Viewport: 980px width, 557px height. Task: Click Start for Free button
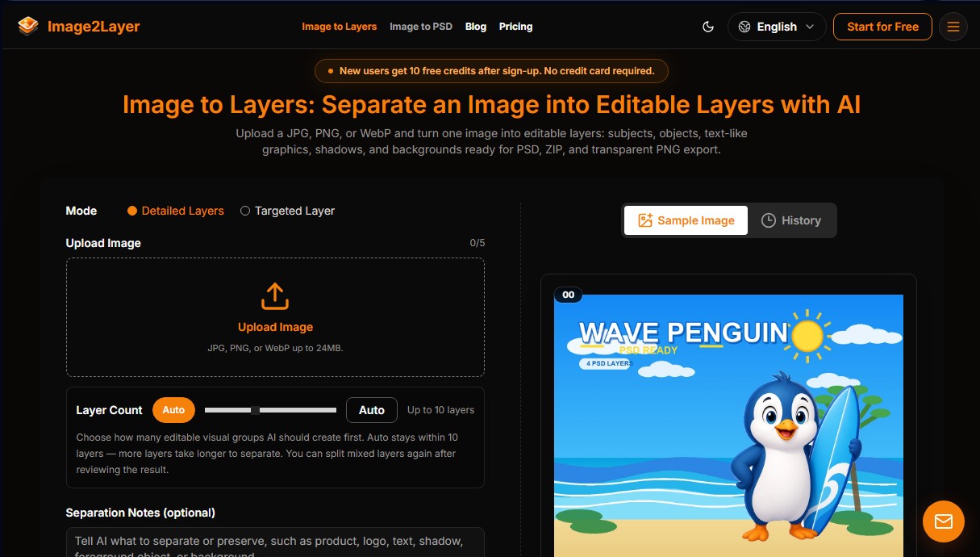coord(882,27)
